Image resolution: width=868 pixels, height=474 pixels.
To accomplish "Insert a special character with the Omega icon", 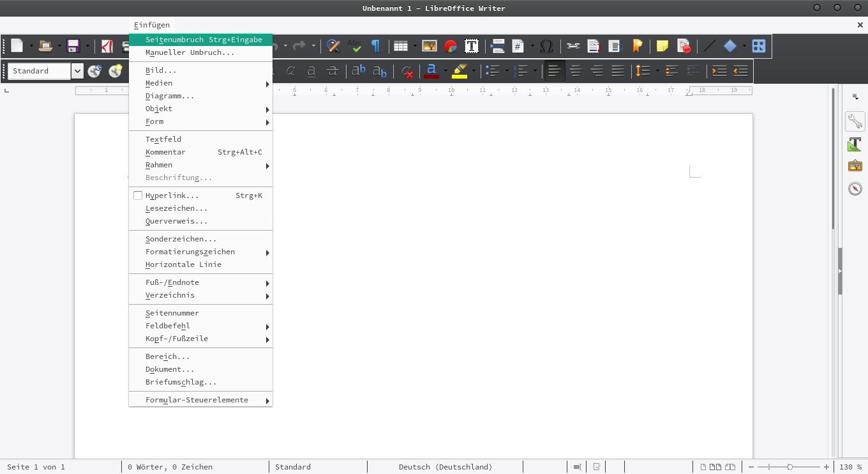I will pos(546,46).
